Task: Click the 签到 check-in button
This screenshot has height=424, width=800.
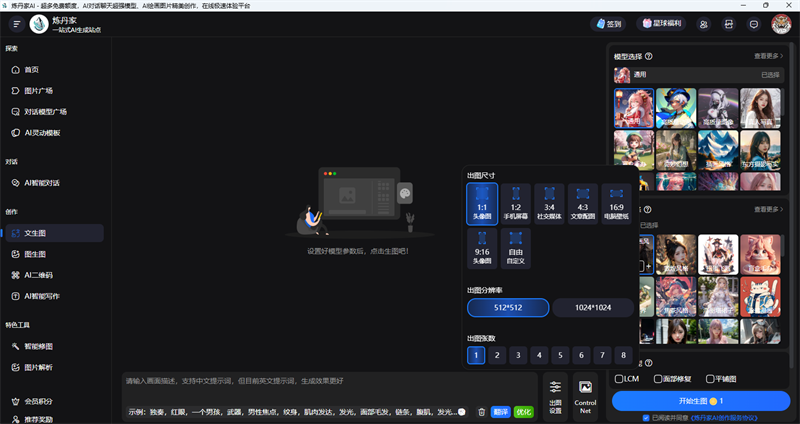Action: click(x=609, y=24)
